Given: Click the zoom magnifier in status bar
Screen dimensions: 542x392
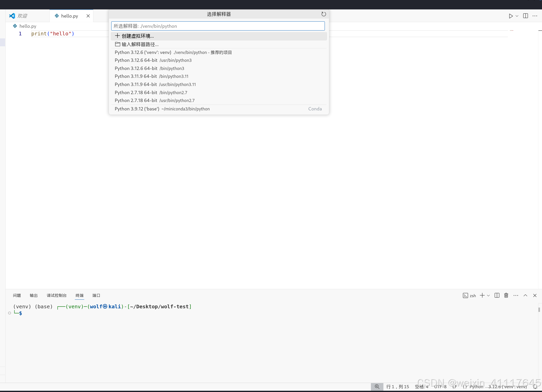Looking at the screenshot, I should 377,387.
